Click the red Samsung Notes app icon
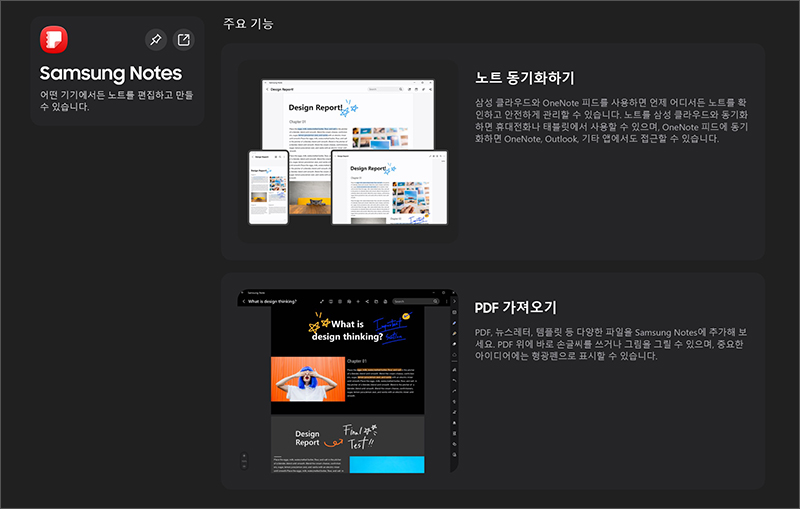 (x=54, y=39)
